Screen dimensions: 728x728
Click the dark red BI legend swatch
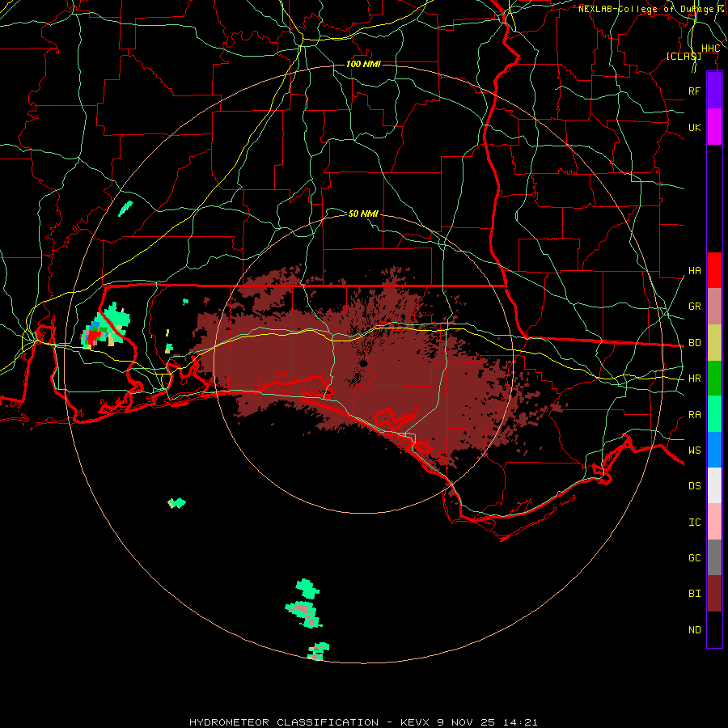point(714,594)
